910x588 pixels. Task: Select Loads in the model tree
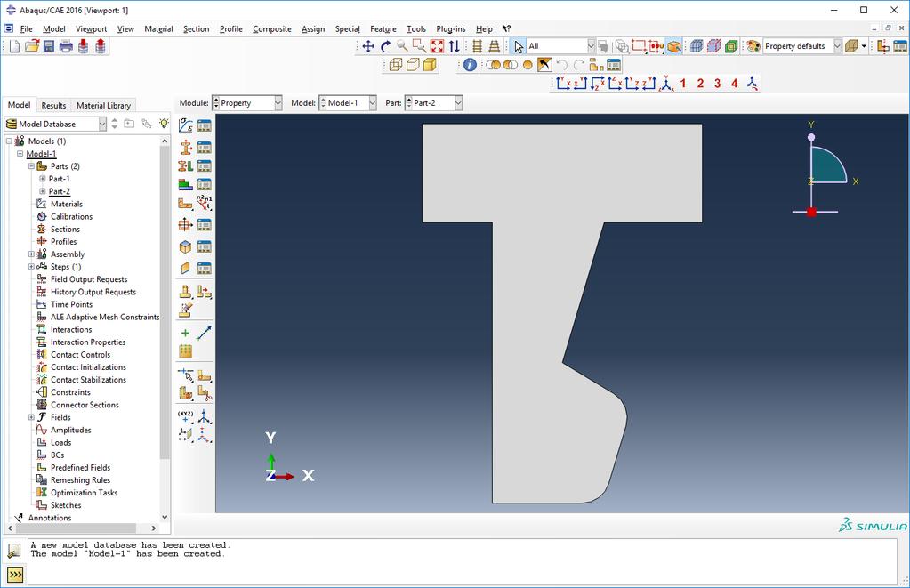[x=61, y=443]
